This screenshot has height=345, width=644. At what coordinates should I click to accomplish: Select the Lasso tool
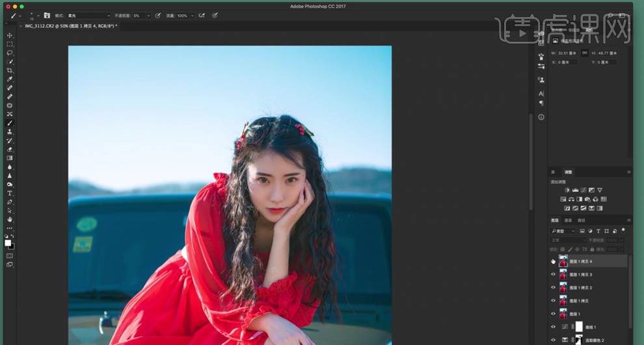[x=10, y=53]
